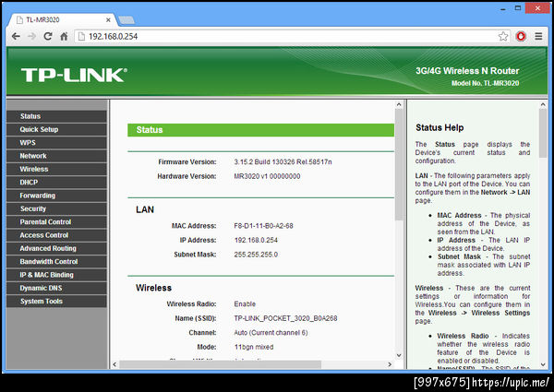Open Dynamic DNS settings
The width and height of the screenshot is (554, 392).
(x=56, y=288)
